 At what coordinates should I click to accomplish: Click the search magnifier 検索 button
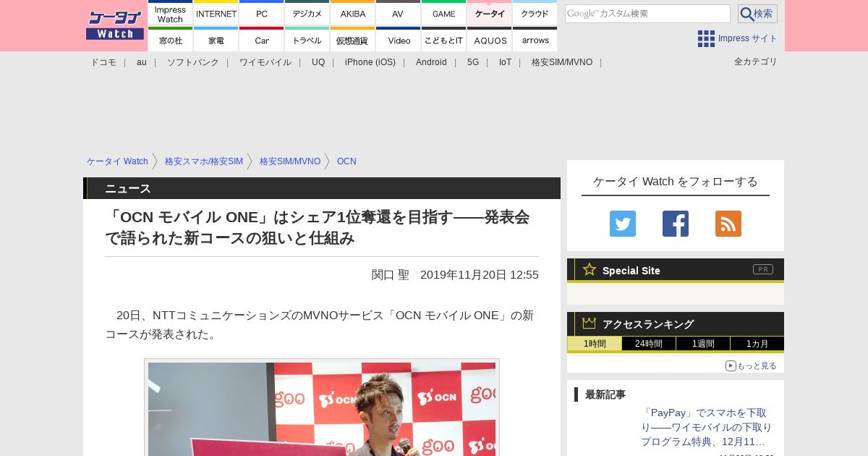click(757, 14)
